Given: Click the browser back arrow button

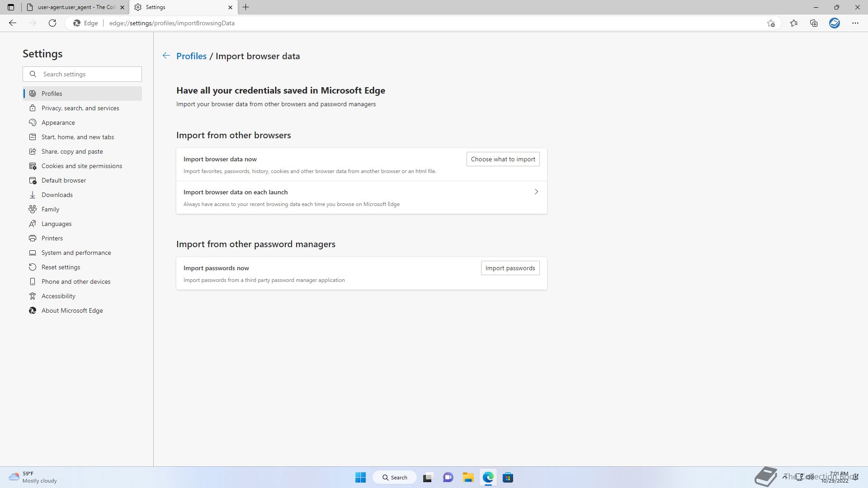Looking at the screenshot, I should click(12, 23).
